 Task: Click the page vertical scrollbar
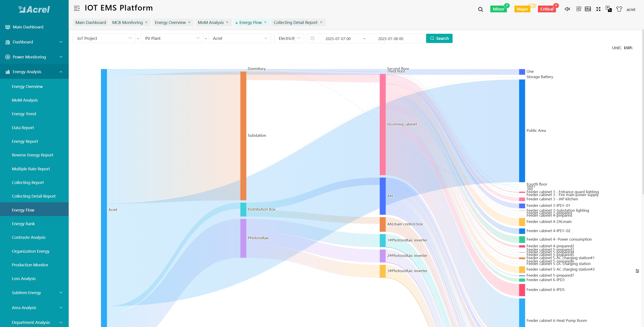643,112
